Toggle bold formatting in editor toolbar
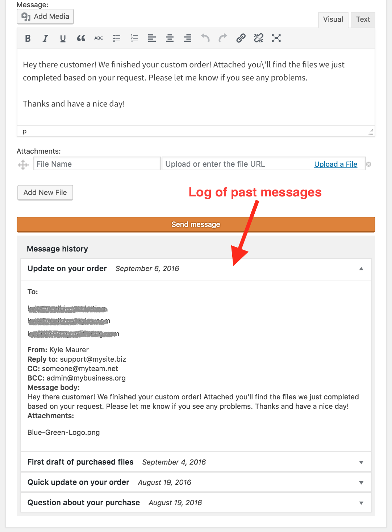This screenshot has height=532, width=392. click(28, 38)
